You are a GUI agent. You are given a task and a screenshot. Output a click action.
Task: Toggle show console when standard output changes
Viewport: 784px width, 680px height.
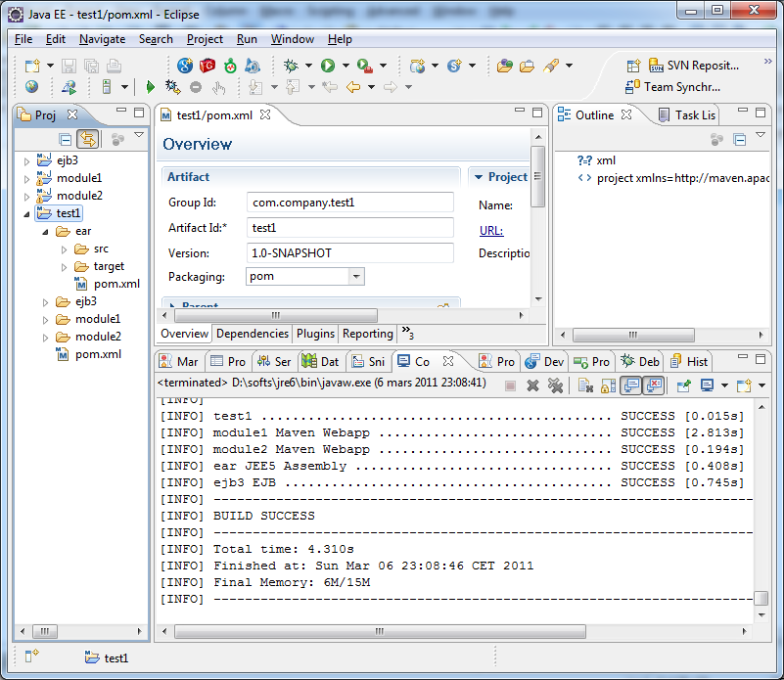click(630, 385)
